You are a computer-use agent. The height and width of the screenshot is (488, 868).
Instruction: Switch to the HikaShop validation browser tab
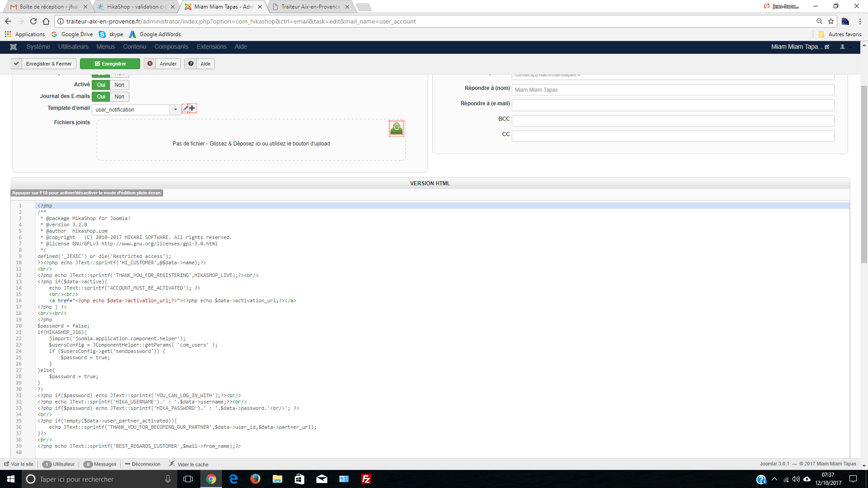point(136,7)
